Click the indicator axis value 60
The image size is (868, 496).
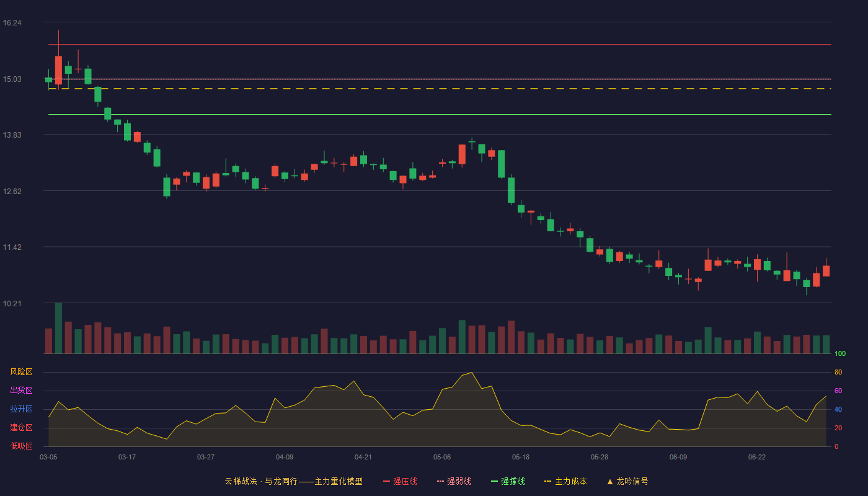click(838, 391)
